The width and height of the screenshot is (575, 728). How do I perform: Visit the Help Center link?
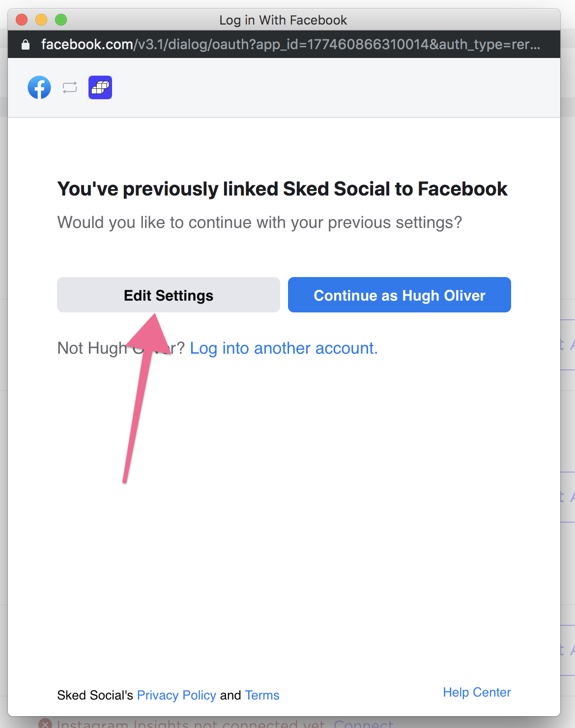[x=477, y=692]
